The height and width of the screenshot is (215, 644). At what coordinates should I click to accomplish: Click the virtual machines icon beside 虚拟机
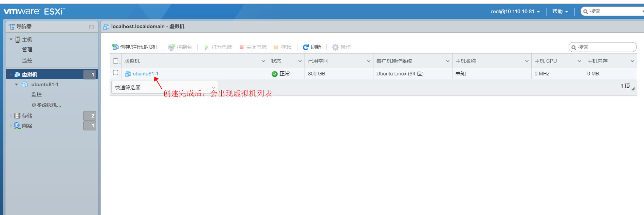click(17, 74)
